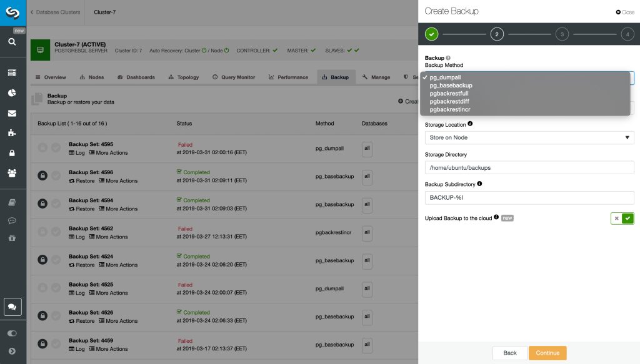Click the Severalnines logo at top left
This screenshot has height=364, width=640.
click(x=12, y=11)
